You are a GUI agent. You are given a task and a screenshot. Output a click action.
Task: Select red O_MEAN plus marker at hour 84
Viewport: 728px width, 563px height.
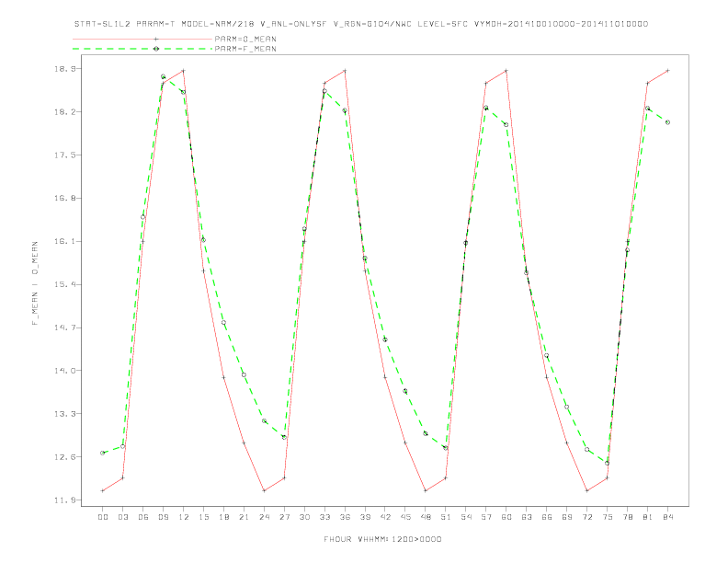[667, 71]
